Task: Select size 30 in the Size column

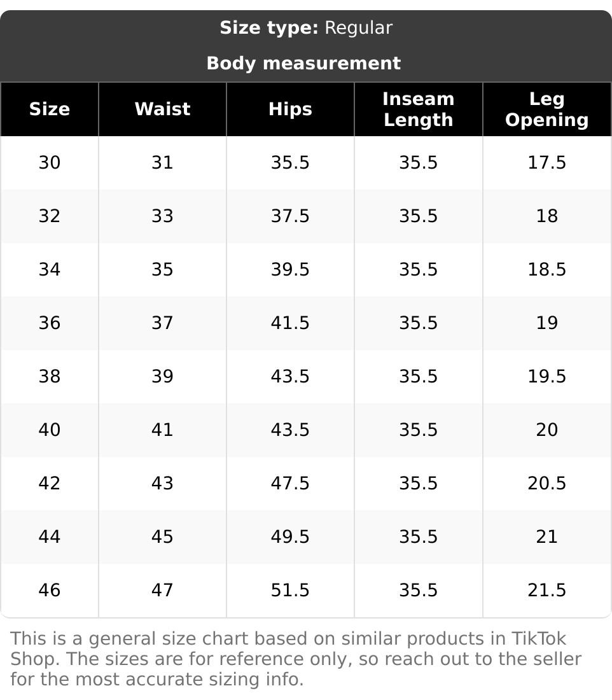Action: pyautogui.click(x=50, y=163)
